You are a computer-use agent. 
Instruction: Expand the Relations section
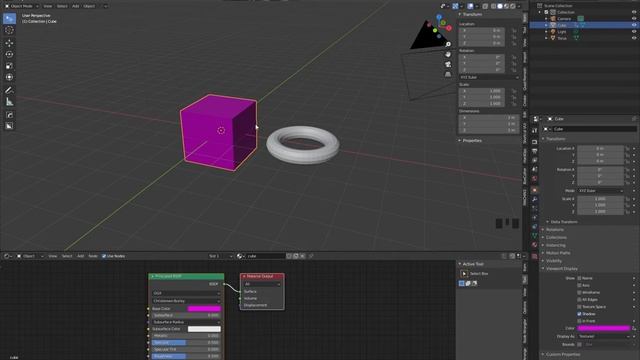click(555, 229)
